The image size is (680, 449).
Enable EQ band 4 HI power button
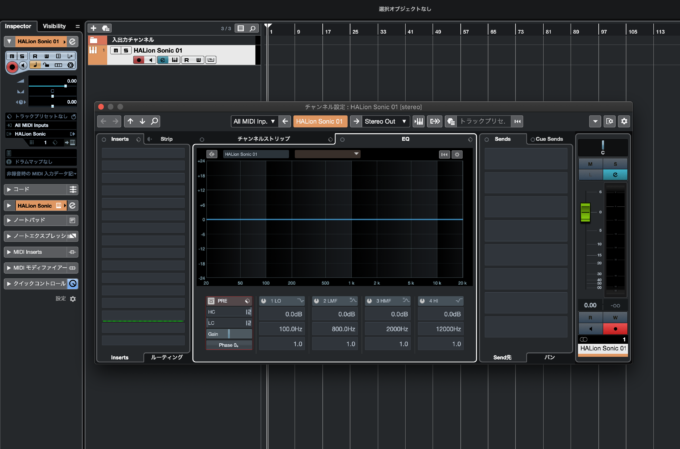click(x=422, y=301)
